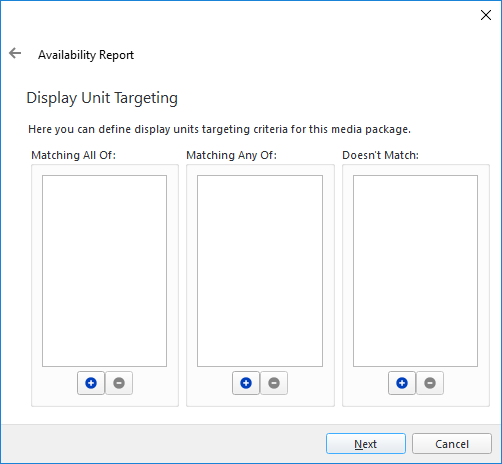The width and height of the screenshot is (502, 464).
Task: Click the Display Unit Targeting heading
Action: click(x=102, y=98)
